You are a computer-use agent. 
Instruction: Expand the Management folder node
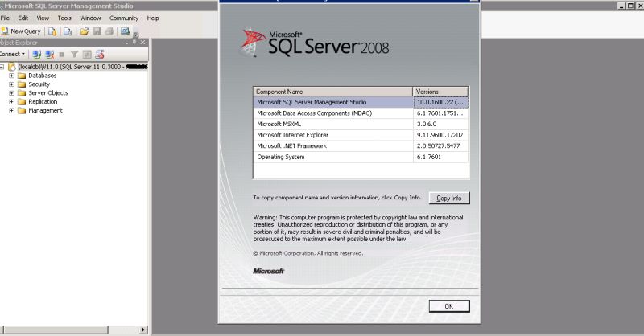click(x=12, y=110)
